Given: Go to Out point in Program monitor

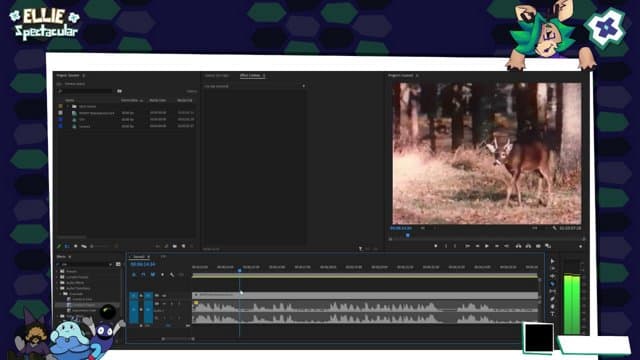Looking at the screenshot, I should coord(507,246).
